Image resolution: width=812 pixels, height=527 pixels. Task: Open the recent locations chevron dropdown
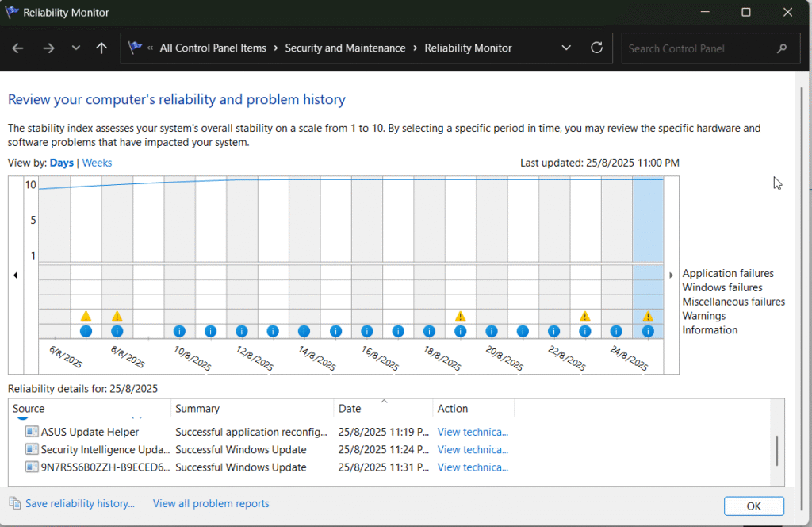pyautogui.click(x=76, y=48)
